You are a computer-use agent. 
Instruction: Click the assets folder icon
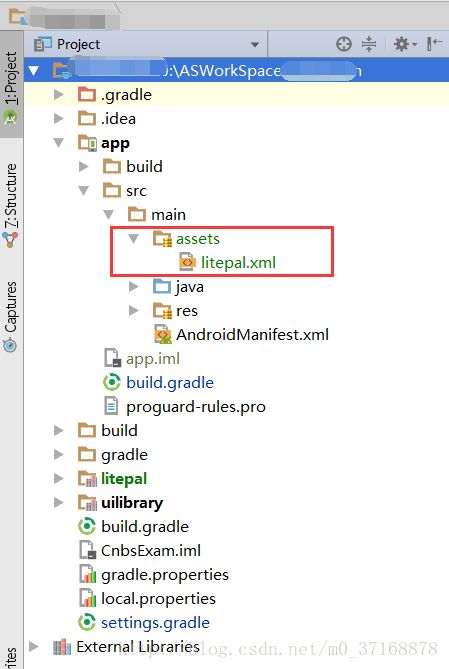click(162, 239)
